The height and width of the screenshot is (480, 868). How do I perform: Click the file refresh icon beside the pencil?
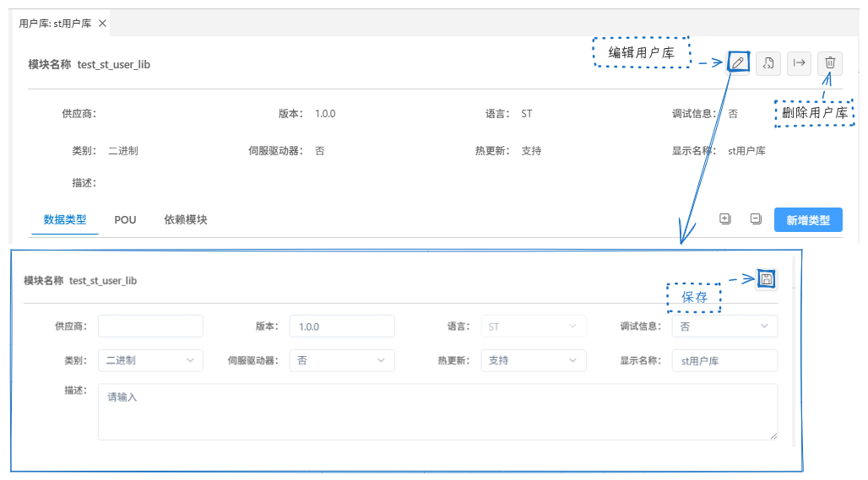click(768, 63)
